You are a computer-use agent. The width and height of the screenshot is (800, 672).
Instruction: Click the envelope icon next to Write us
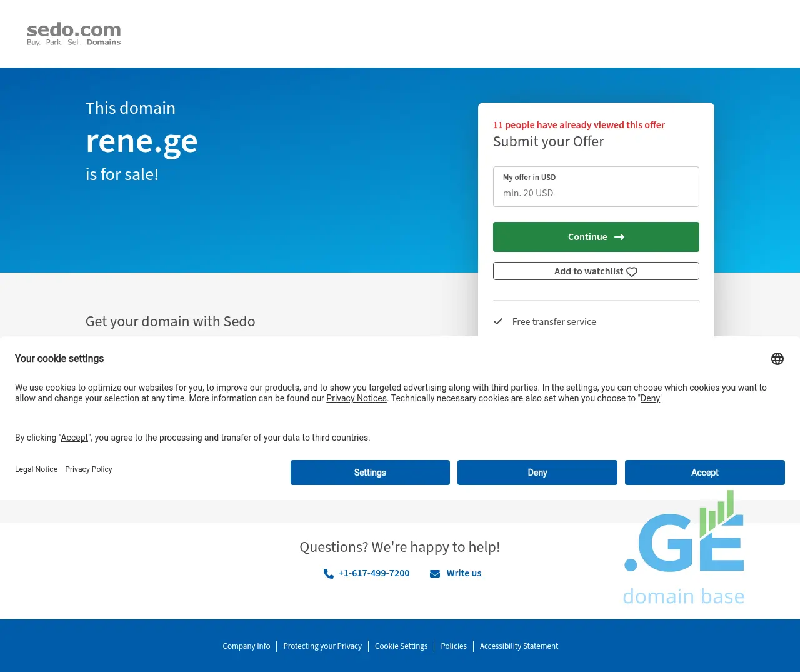(x=435, y=574)
